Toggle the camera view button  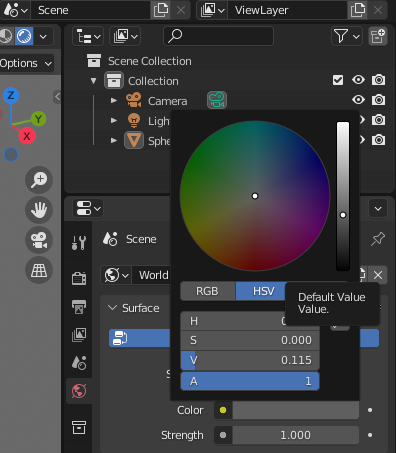[x=39, y=240]
